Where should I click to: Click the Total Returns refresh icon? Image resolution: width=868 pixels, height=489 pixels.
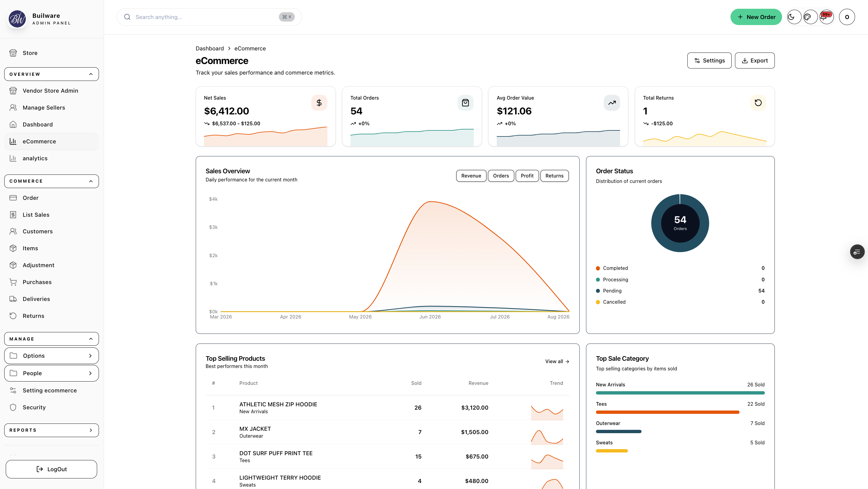pos(758,103)
